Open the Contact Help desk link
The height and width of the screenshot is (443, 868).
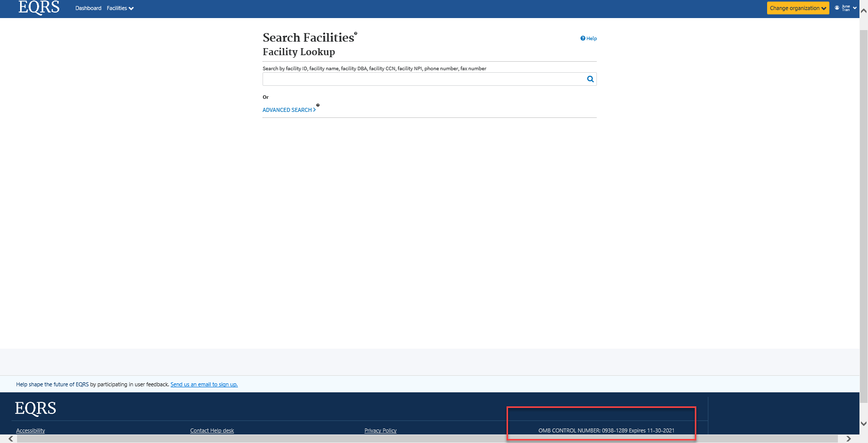coord(212,430)
